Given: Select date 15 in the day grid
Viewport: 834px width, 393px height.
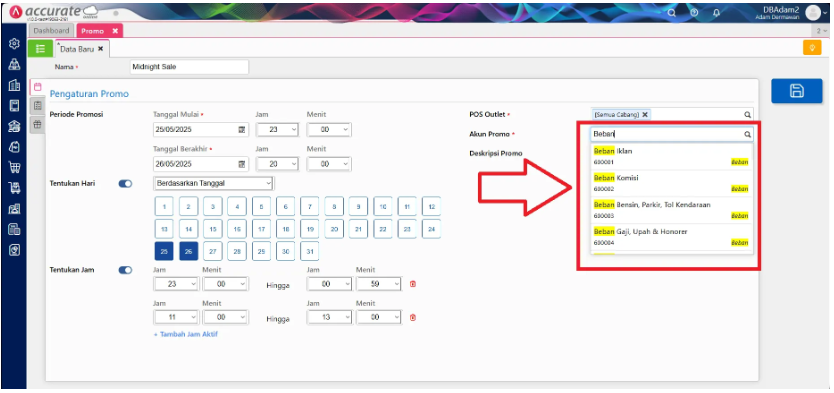Looking at the screenshot, I should (213, 229).
